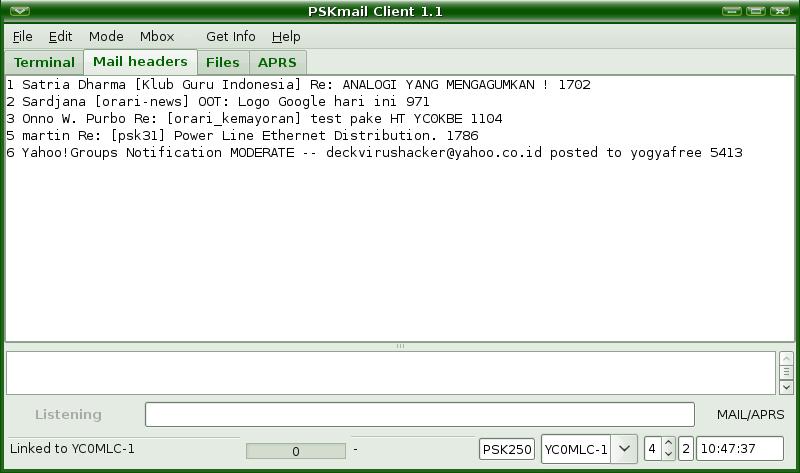Select the Mail headers tab
The width and height of the screenshot is (800, 473).
(140, 62)
